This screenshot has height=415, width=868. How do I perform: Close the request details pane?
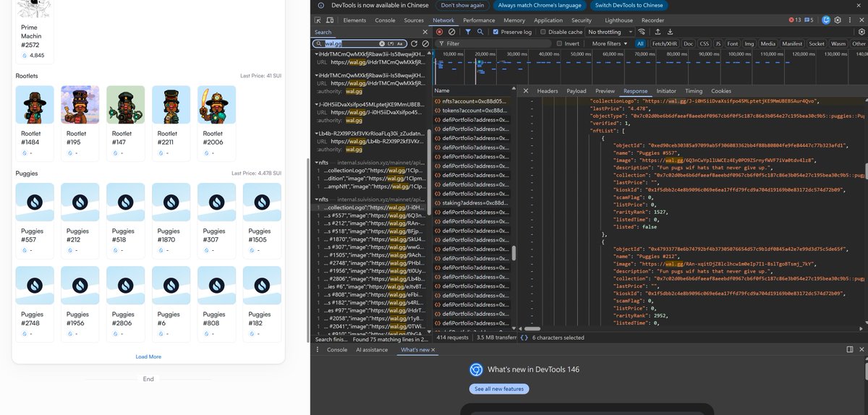tap(524, 91)
